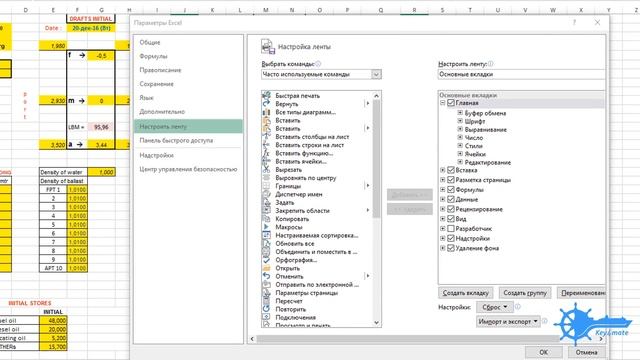
Task: Uncheck the Данные checkbox
Action: pyautogui.click(x=451, y=199)
